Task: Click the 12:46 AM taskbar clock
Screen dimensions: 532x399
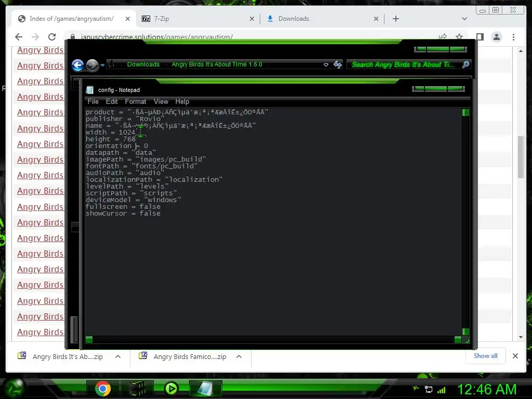Action: [486, 390]
